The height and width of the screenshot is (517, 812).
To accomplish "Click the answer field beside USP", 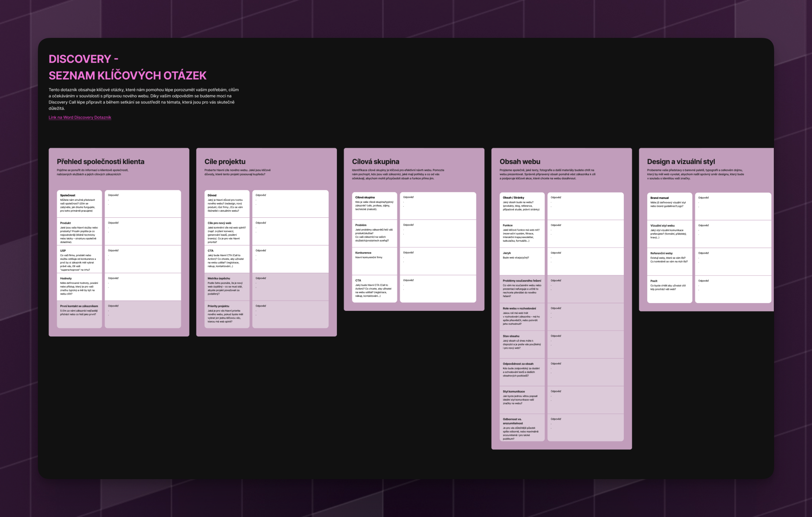I will click(143, 259).
